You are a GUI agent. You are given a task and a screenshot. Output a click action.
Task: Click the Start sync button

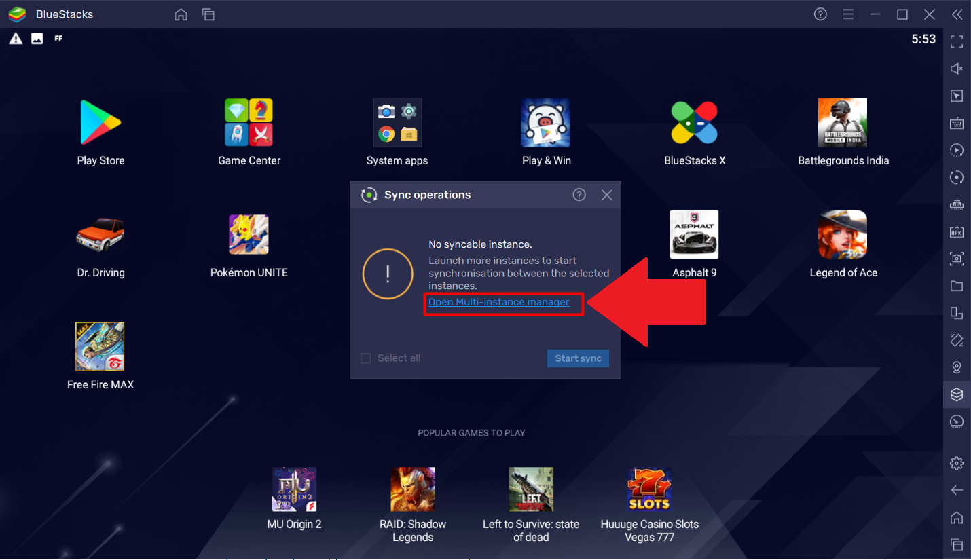pos(578,358)
